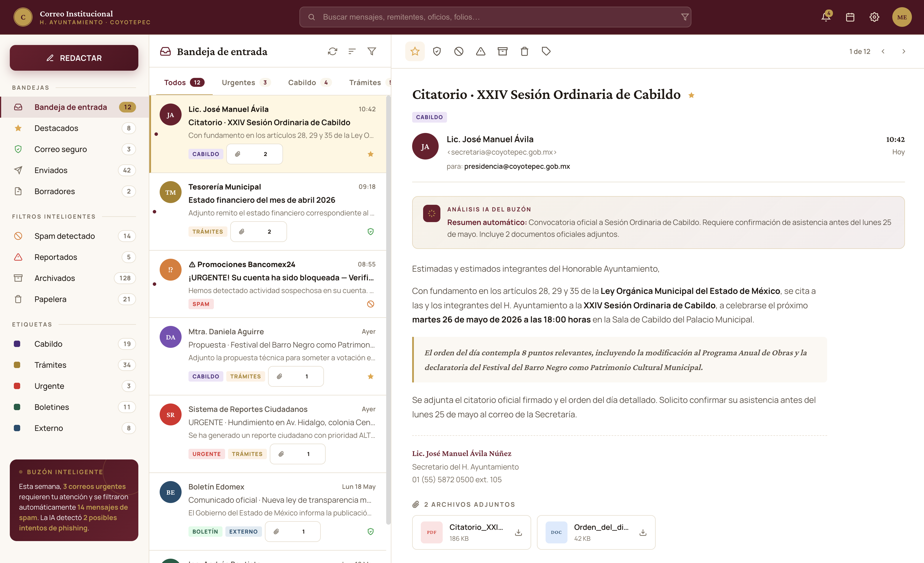Open attachment chip on Daniela Aguirre email
The image size is (924, 563).
[295, 376]
